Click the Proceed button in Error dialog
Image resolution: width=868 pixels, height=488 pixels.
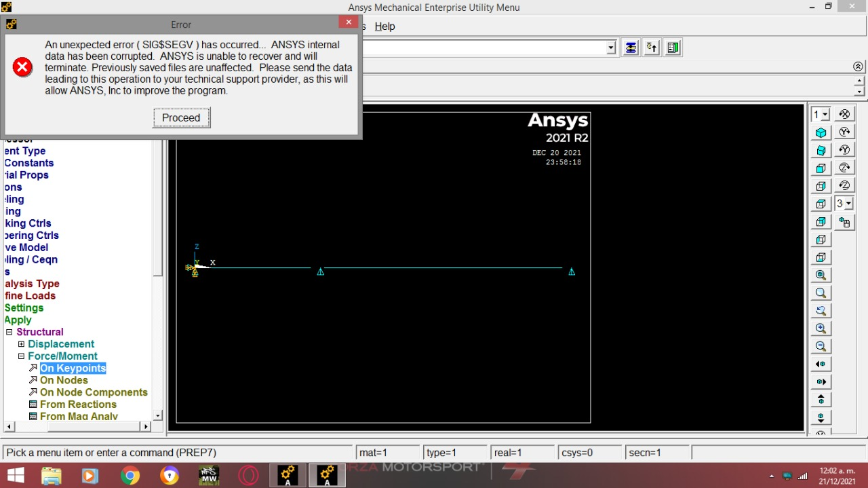(181, 117)
